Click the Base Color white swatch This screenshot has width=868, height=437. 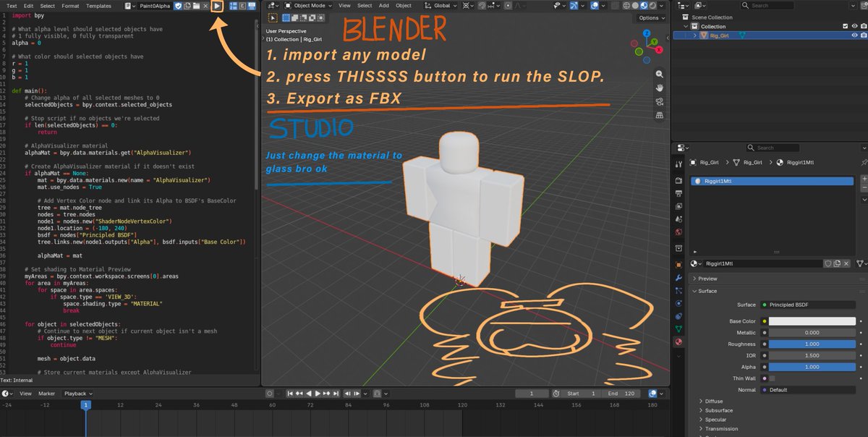[812, 321]
